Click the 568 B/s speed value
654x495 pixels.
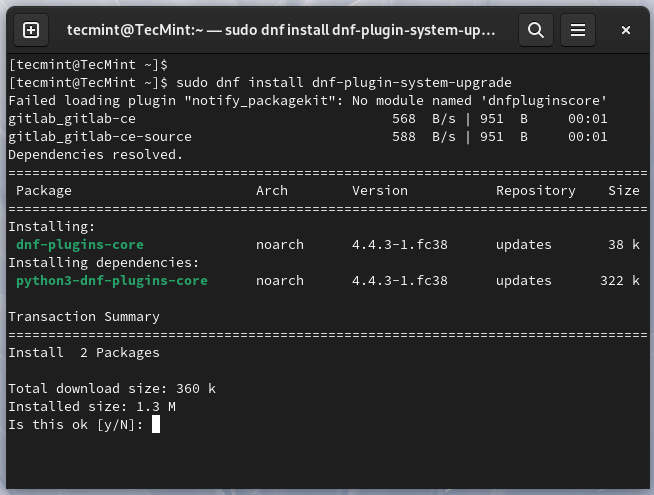(424, 119)
